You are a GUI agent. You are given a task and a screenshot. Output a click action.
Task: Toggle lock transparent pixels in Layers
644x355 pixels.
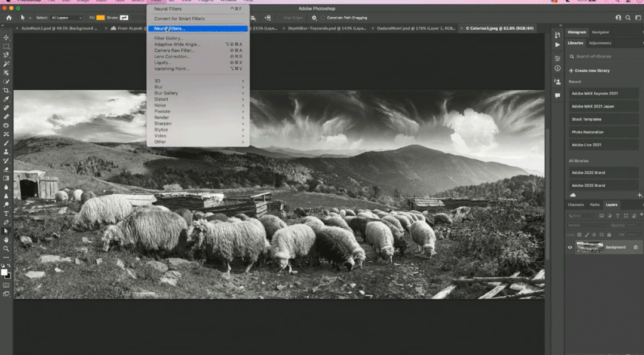(x=579, y=235)
